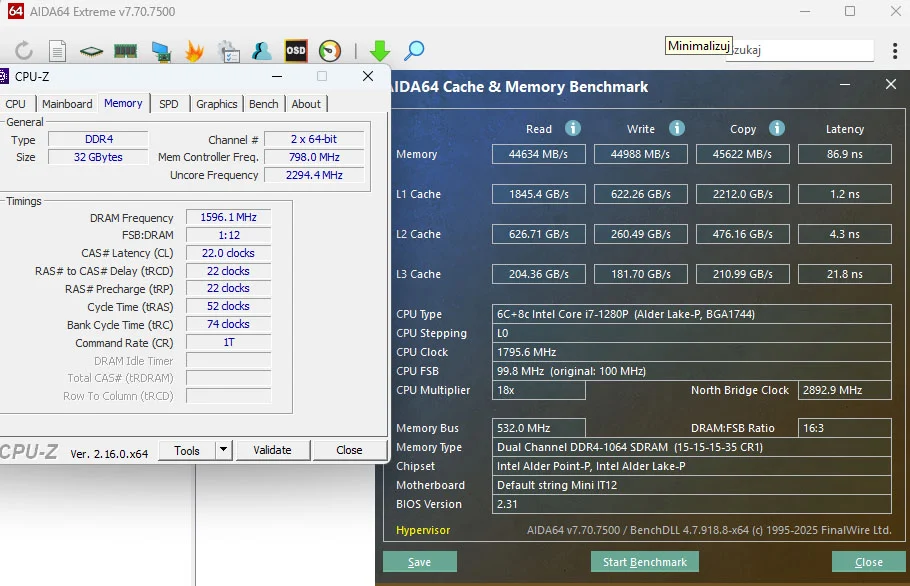Image resolution: width=910 pixels, height=586 pixels.
Task: Launch the flame stability test icon
Action: point(195,51)
